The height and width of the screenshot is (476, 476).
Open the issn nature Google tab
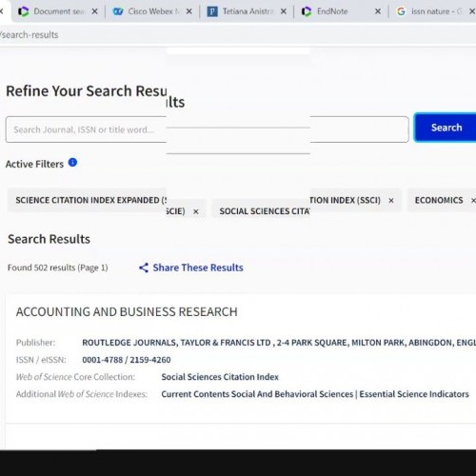pos(433,11)
